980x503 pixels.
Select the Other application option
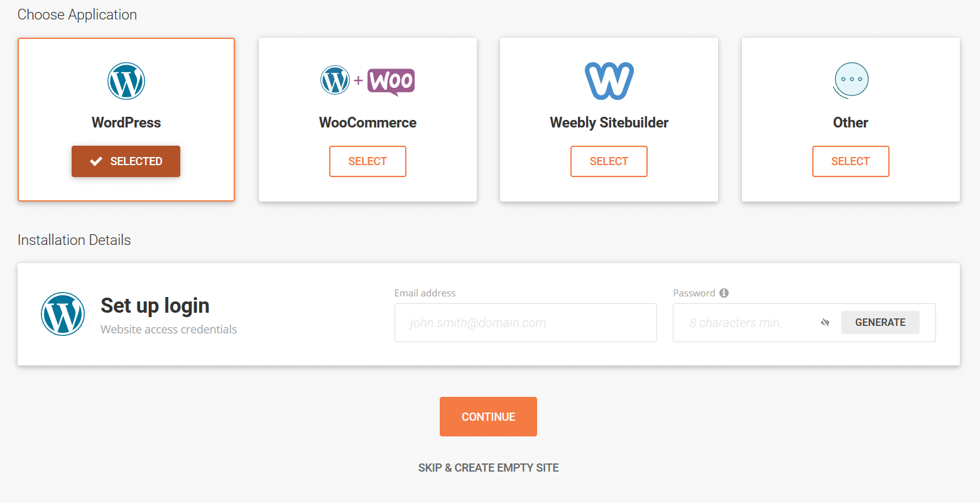pyautogui.click(x=851, y=161)
